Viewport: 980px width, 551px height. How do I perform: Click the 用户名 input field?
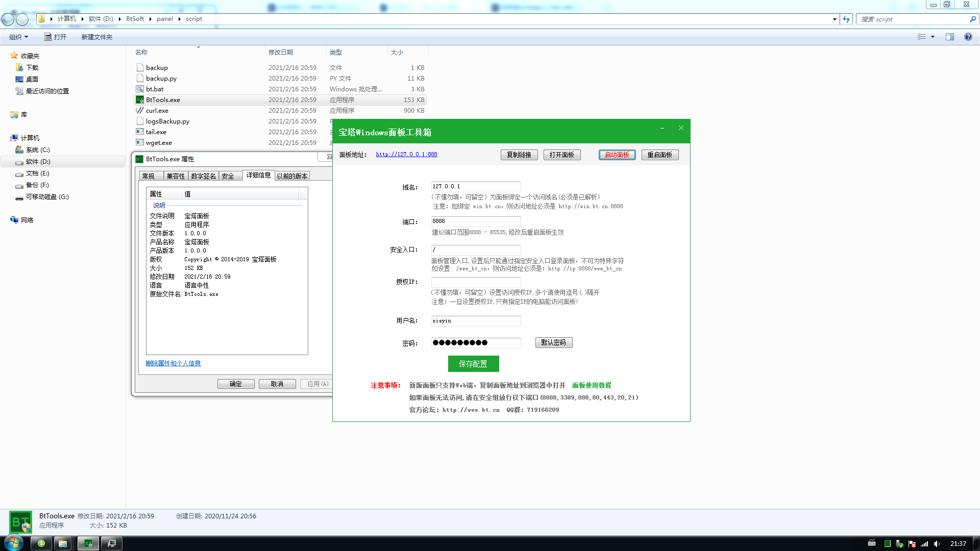476,321
